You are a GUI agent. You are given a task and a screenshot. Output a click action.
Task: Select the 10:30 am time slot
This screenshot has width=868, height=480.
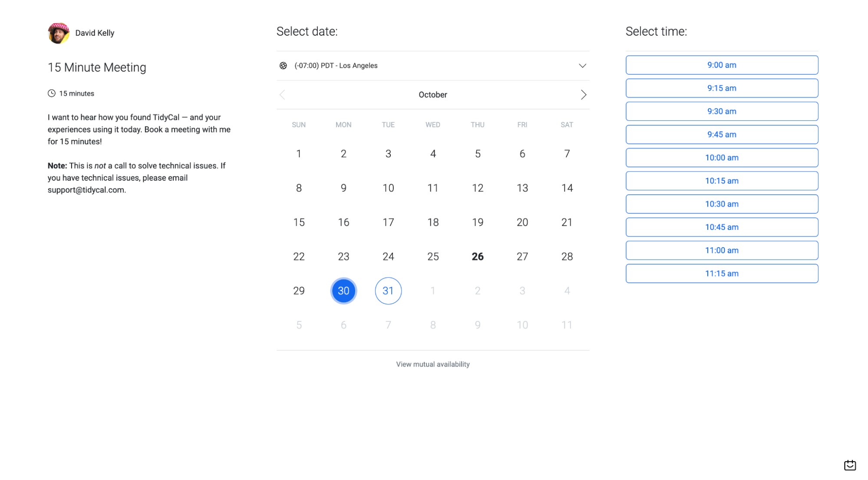[x=721, y=204]
